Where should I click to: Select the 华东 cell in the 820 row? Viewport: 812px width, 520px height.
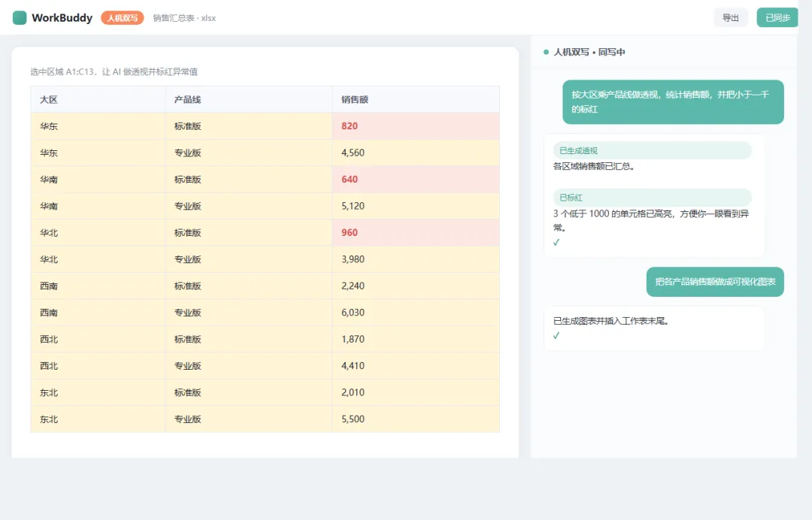[98, 125]
